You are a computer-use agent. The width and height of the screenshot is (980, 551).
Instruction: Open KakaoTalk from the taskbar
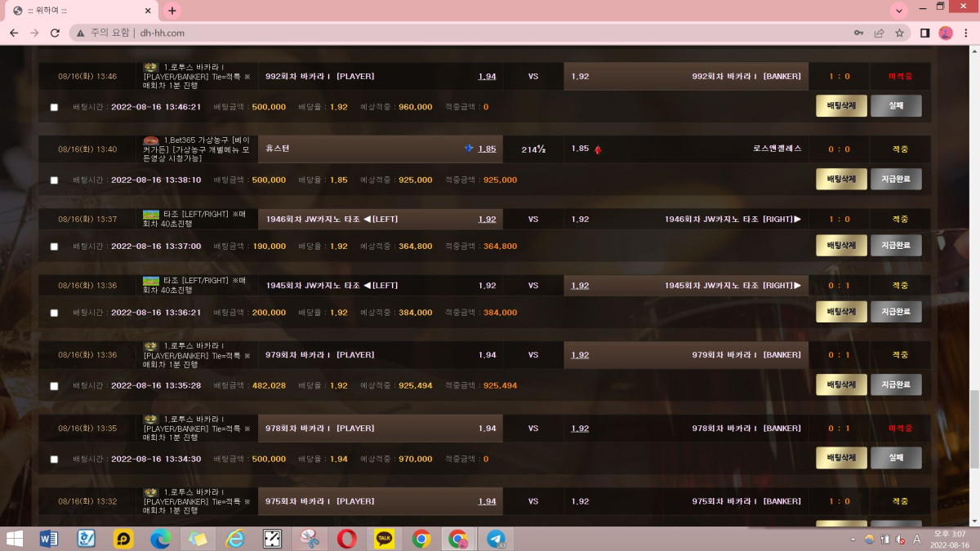tap(384, 539)
